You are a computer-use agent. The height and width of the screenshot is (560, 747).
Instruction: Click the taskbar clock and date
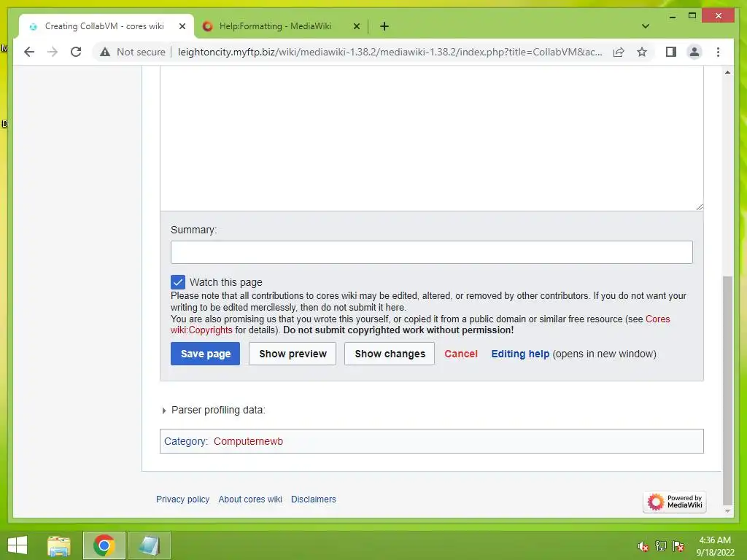click(x=715, y=546)
